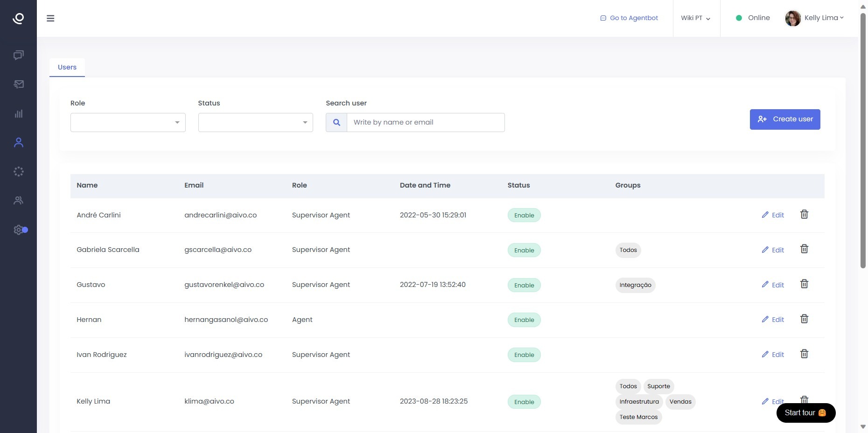Image resolution: width=868 pixels, height=433 pixels.
Task: Open Kelly Lima profile menu
Action: coord(815,18)
